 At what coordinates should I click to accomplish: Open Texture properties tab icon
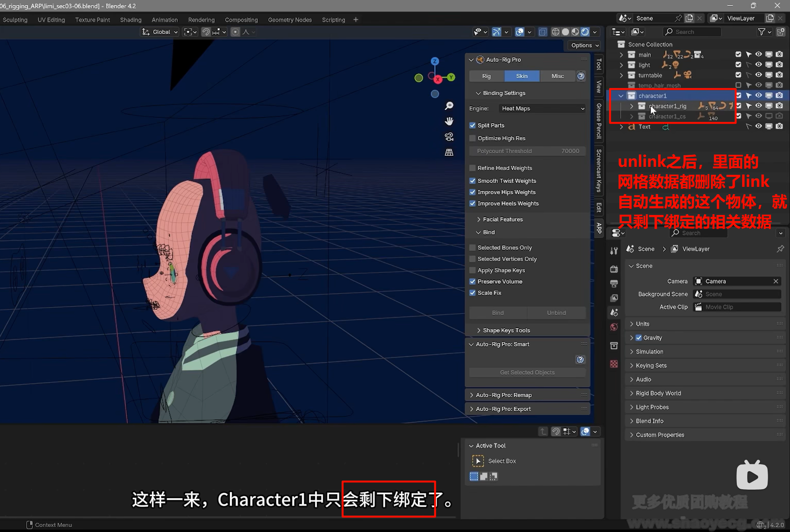point(614,364)
